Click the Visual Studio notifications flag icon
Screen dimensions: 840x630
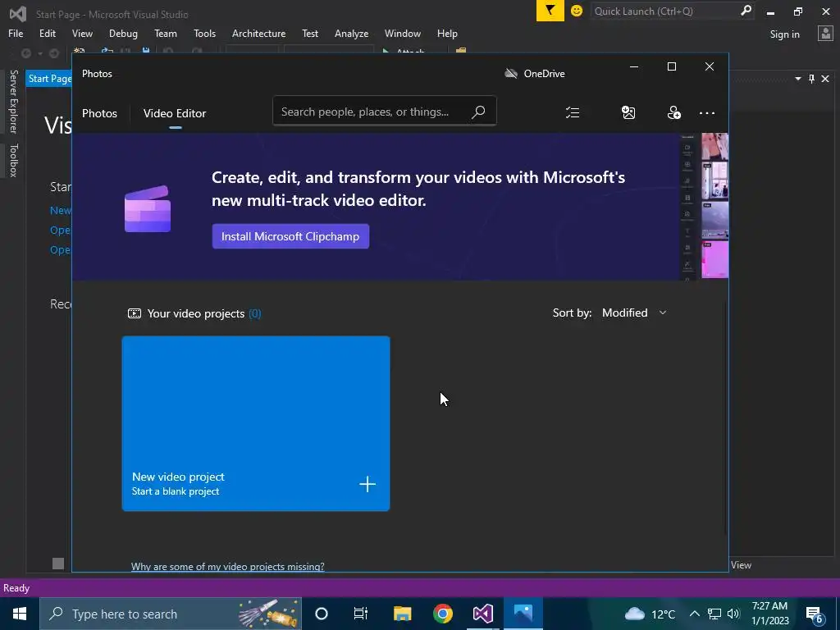click(550, 11)
